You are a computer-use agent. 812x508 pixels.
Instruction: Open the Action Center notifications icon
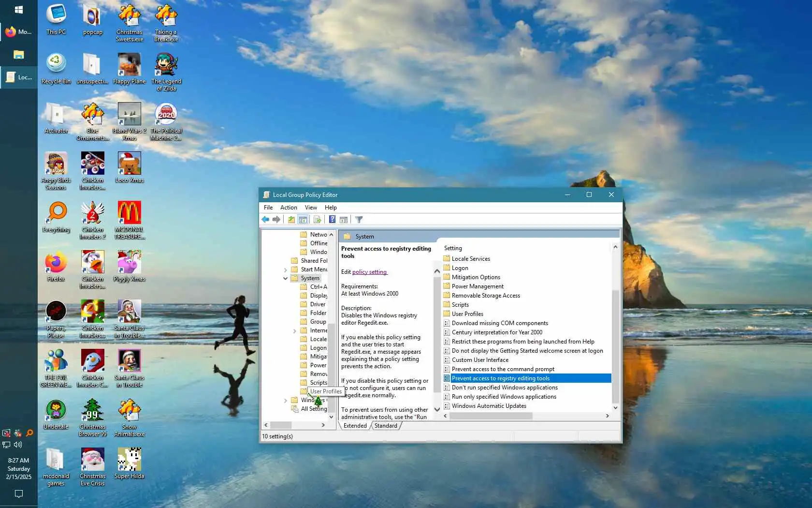pyautogui.click(x=19, y=494)
